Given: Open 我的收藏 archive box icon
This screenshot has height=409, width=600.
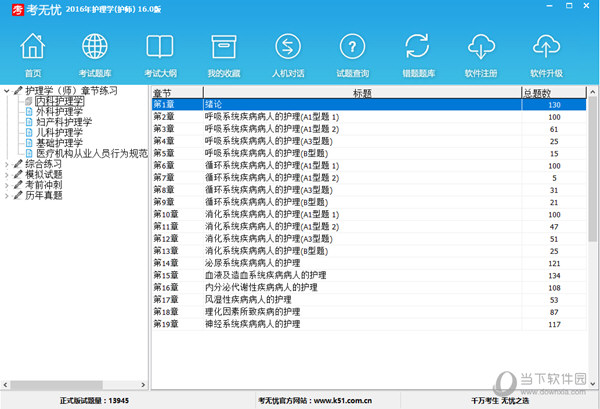Looking at the screenshot, I should 224,46.
